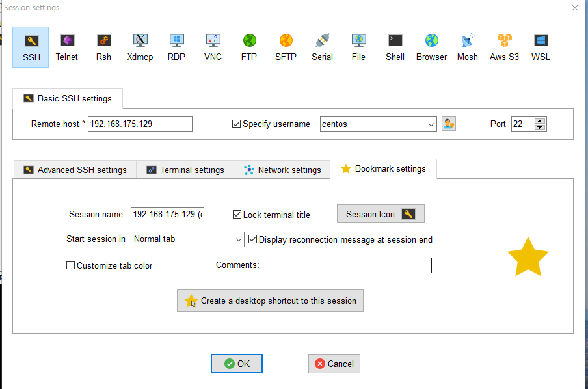Click the Comments input field
588x389 pixels.
tap(348, 265)
